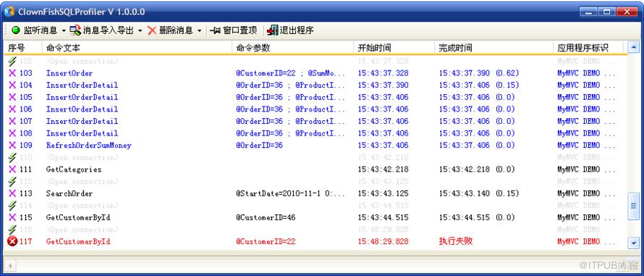Image resolution: width=644 pixels, height=276 pixels.
Task: Click @StartDate=2010-11-1 parameter cell
Action: click(291, 193)
